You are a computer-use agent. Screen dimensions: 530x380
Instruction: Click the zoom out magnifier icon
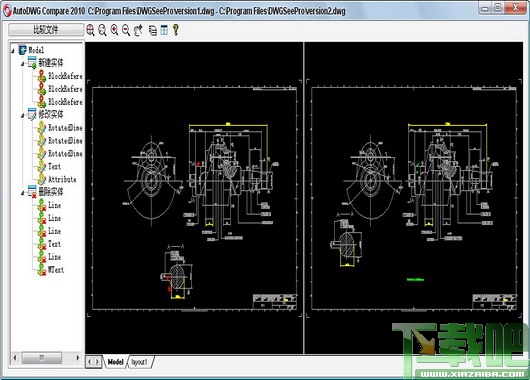pyautogui.click(x=126, y=30)
